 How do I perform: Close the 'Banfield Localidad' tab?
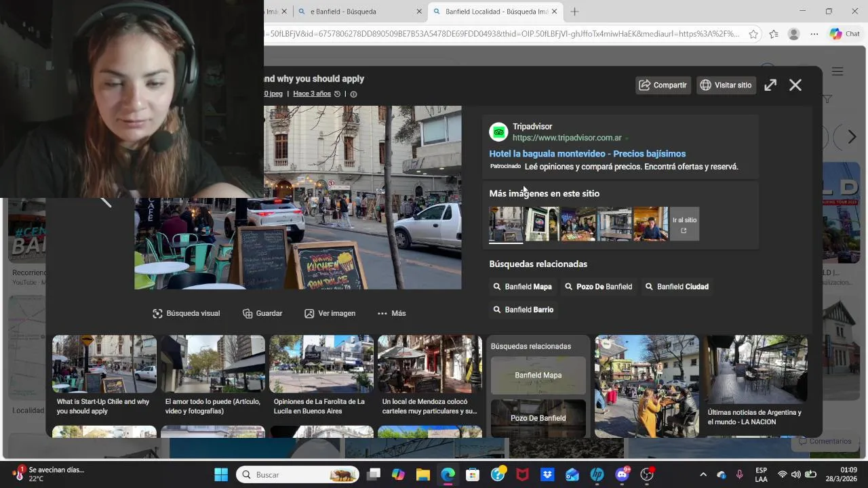coord(554,12)
